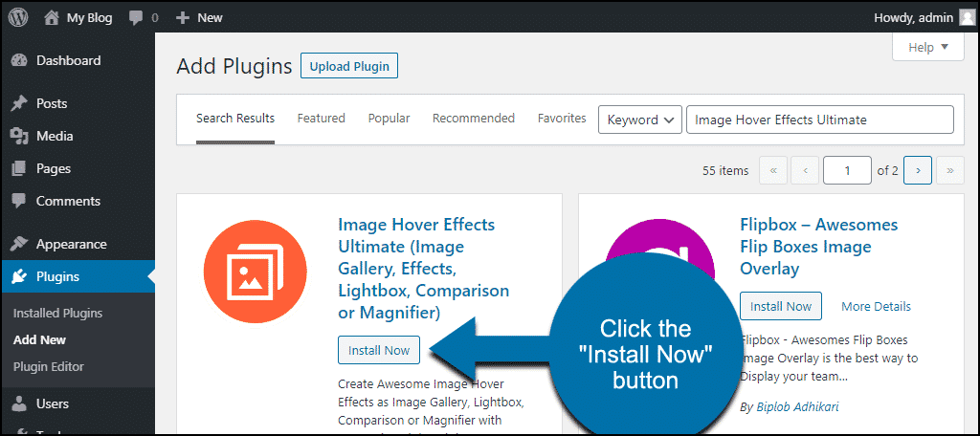Click the current page number field
This screenshot has height=436, width=980.
pos(848,170)
